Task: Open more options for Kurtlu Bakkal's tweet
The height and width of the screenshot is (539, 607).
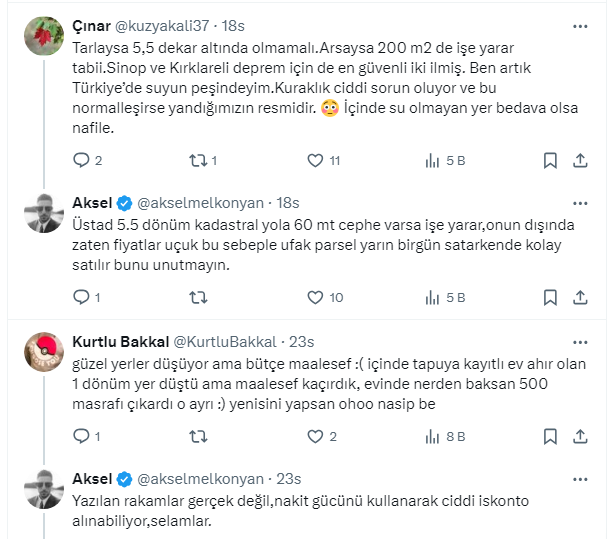Action: (580, 340)
